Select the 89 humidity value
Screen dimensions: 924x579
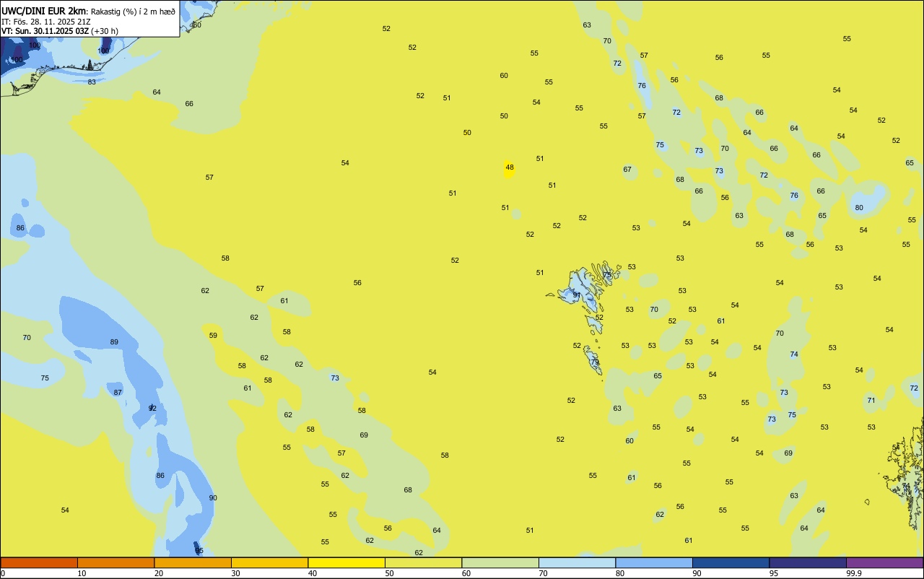[x=114, y=341]
